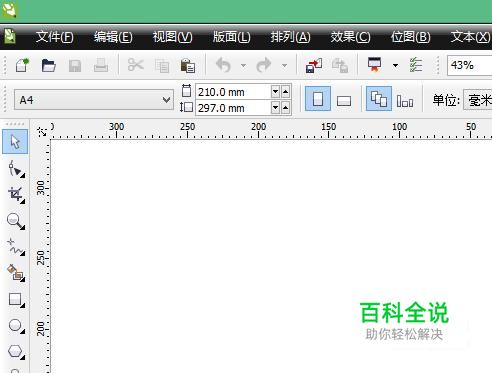The height and width of the screenshot is (373, 492).
Task: Select the Crop tool
Action: [x=16, y=195]
